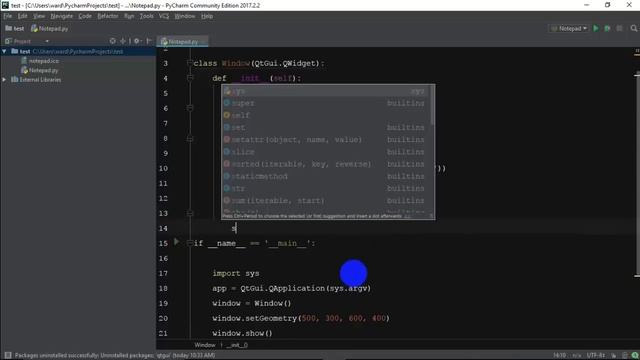This screenshot has width=640, height=360.
Task: Toggle tool window buttons icon in status bar corner
Action: pyautogui.click(x=8, y=355)
